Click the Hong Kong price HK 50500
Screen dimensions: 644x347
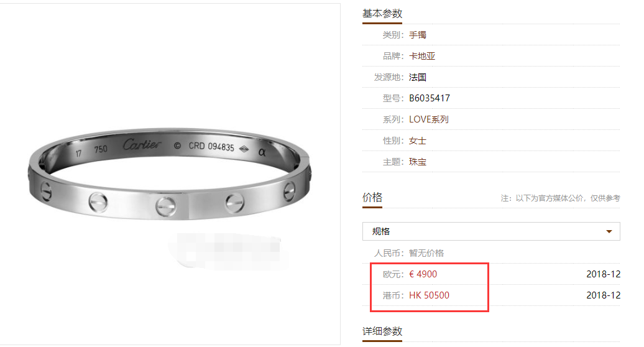pyautogui.click(x=429, y=295)
